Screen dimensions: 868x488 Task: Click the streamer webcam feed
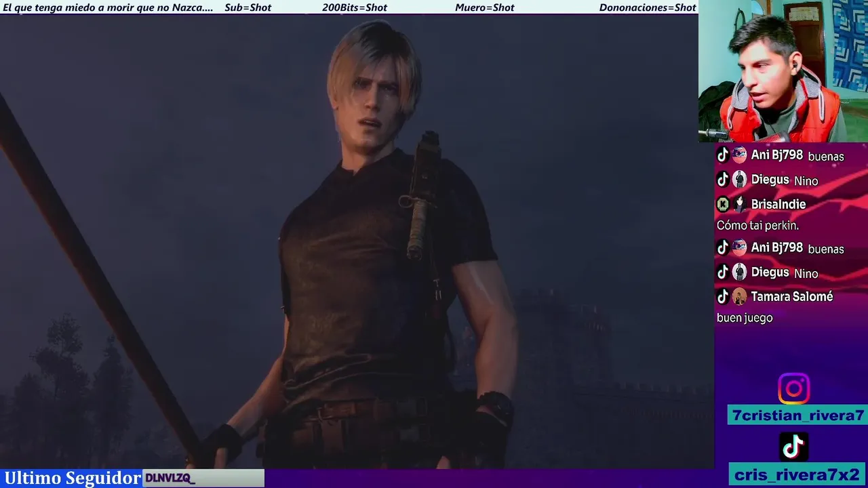783,71
